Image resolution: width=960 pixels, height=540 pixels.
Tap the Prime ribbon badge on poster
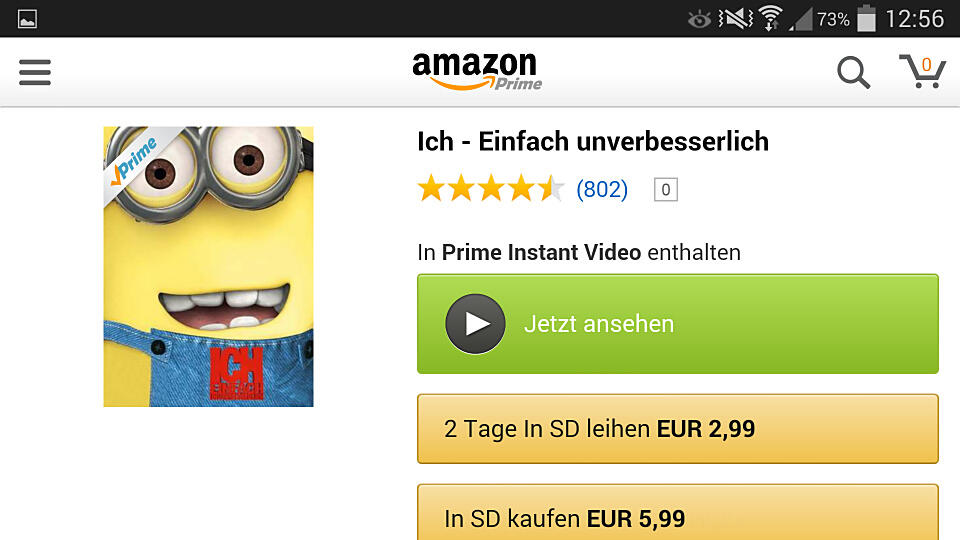135,160
